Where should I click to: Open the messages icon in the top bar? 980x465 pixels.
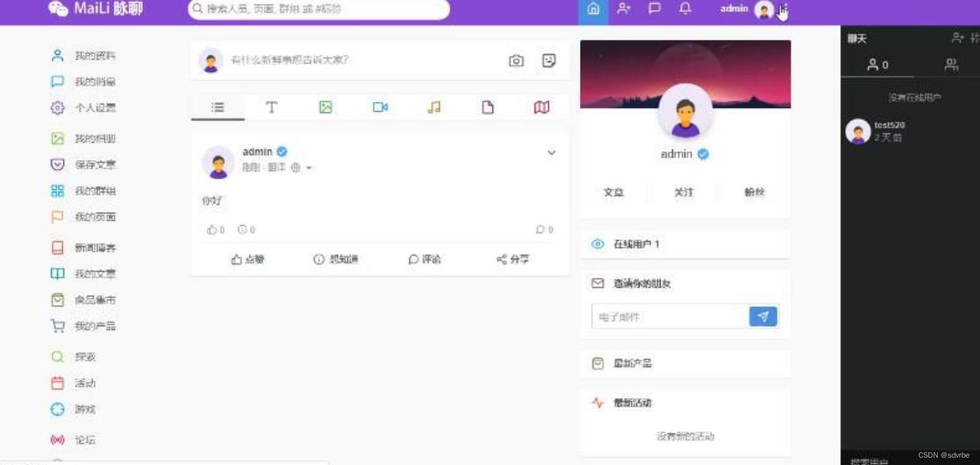(x=655, y=9)
